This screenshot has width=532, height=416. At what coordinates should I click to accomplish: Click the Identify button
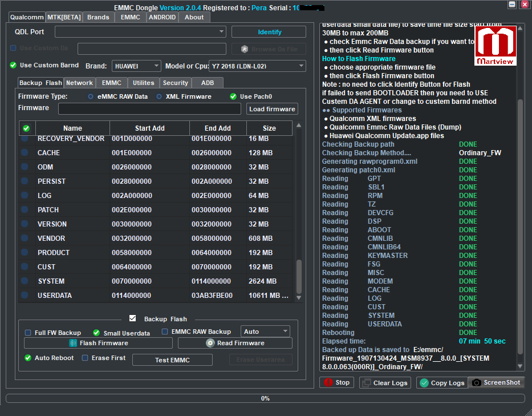pyautogui.click(x=269, y=32)
